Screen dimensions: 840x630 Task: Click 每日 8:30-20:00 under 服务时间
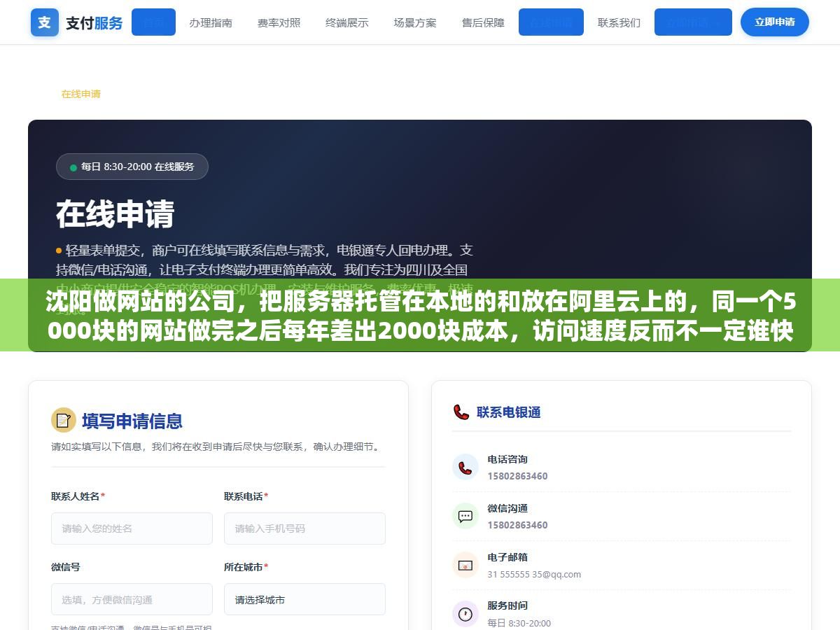pos(519,623)
